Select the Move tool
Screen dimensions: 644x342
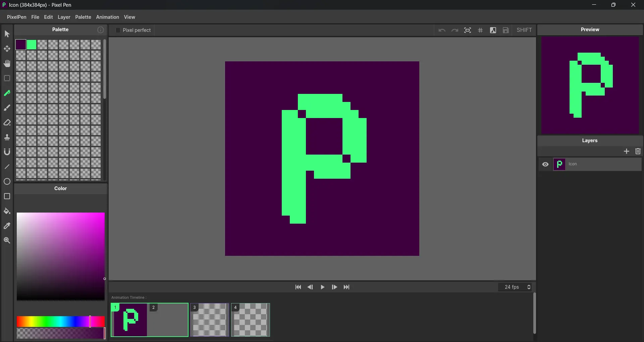click(7, 49)
